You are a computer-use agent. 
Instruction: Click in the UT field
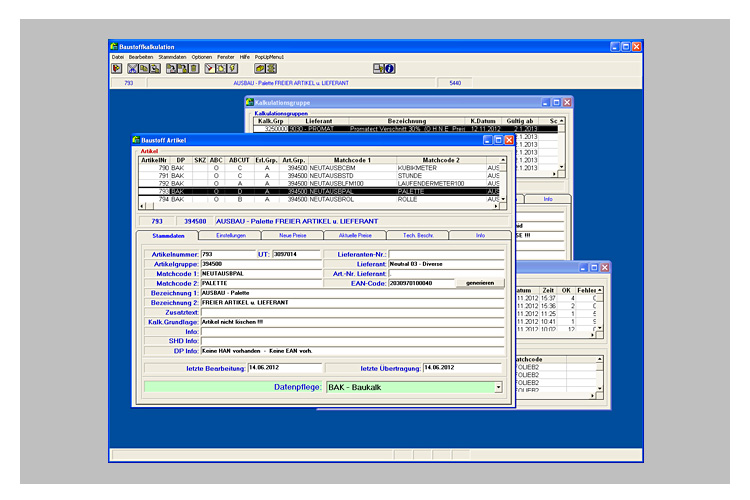296,254
